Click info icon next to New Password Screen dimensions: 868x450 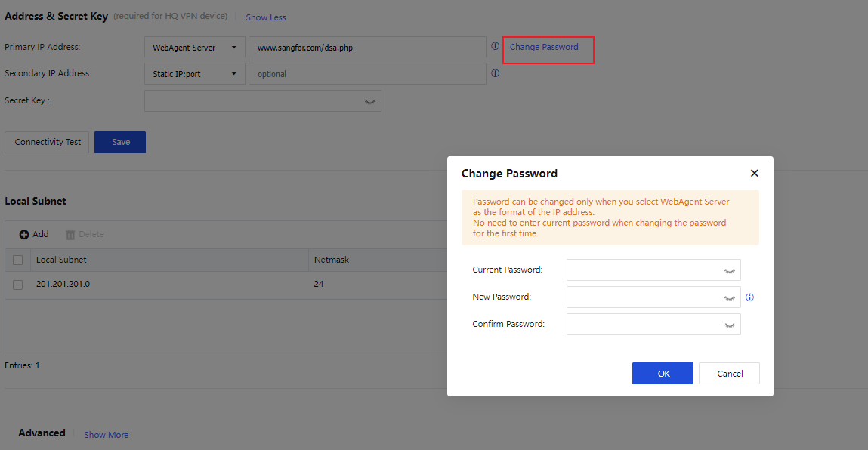(x=749, y=297)
